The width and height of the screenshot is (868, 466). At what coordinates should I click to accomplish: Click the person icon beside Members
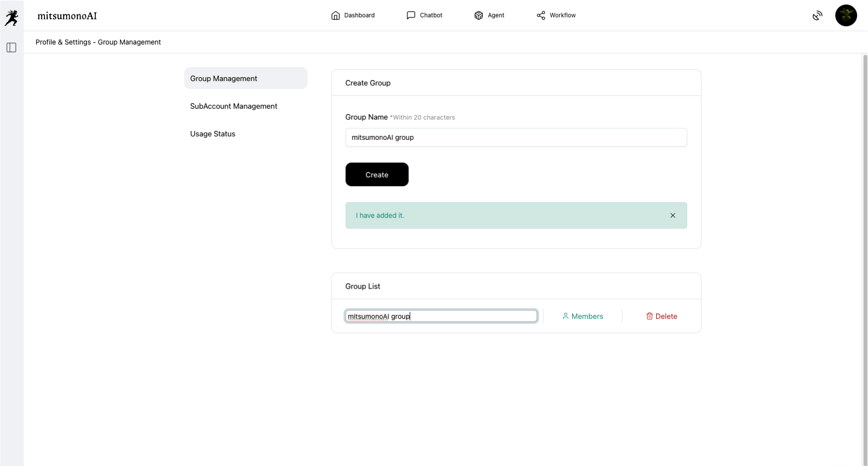pyautogui.click(x=565, y=316)
